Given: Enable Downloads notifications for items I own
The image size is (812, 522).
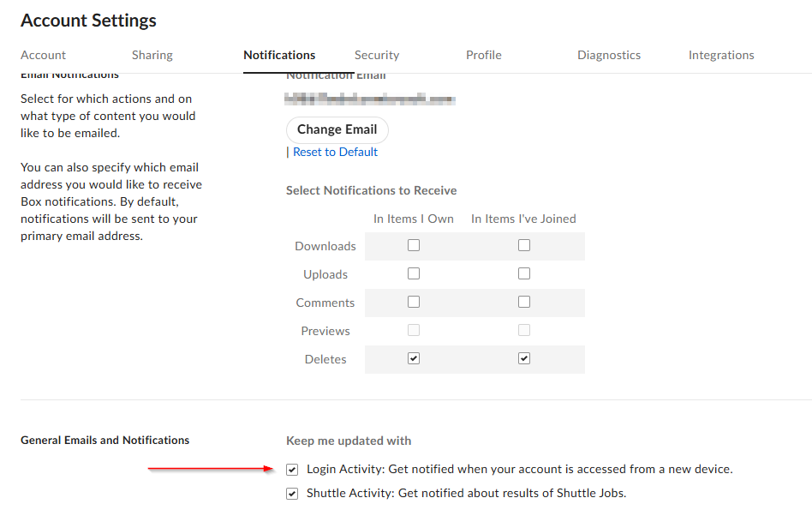Looking at the screenshot, I should (414, 245).
